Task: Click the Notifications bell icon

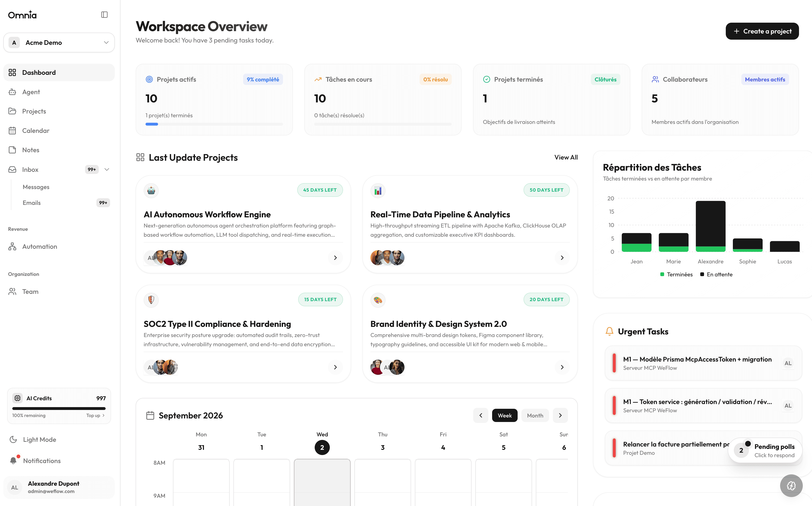Action: (13, 461)
